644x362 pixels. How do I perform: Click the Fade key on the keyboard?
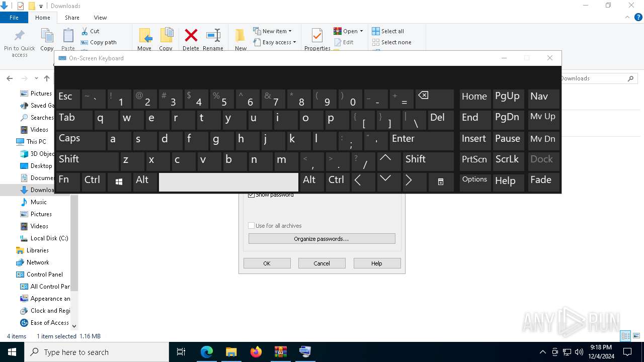pos(543,182)
